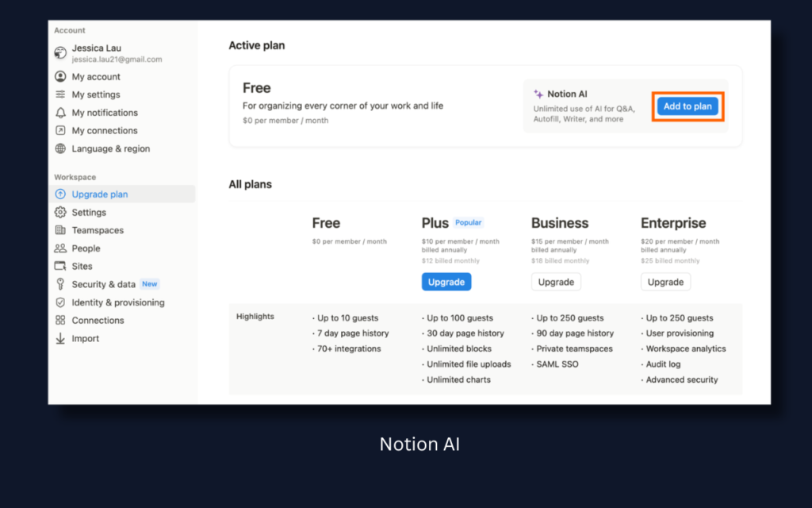Viewport: 812px width, 508px height.
Task: Select the Settings gear icon
Action: coord(61,212)
